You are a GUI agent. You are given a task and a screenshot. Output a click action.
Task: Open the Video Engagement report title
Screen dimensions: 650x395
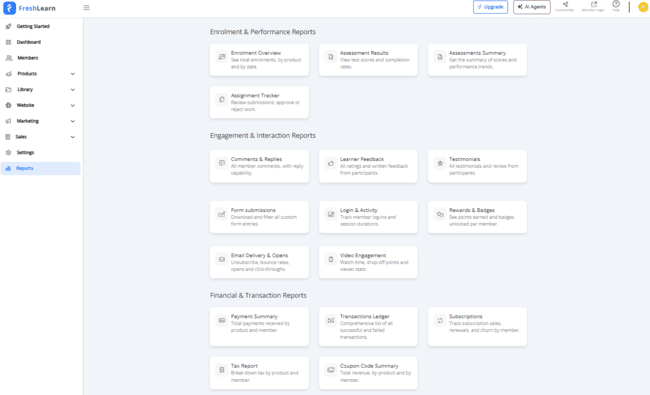(x=363, y=255)
